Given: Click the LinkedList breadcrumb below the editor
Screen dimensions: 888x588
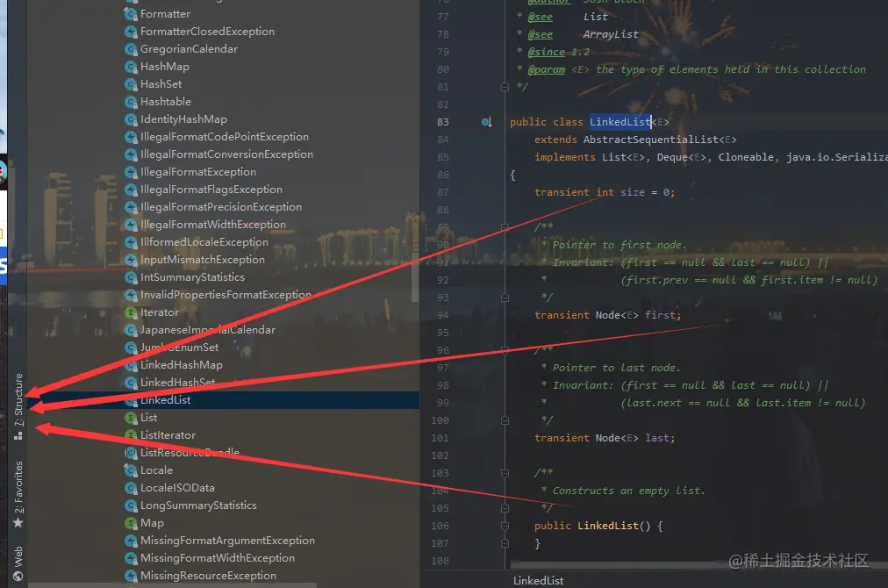Looking at the screenshot, I should (x=538, y=581).
